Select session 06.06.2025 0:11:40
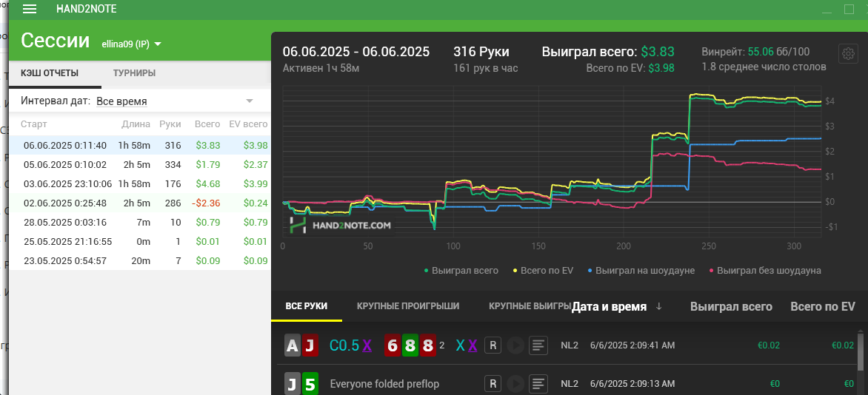 [x=140, y=146]
